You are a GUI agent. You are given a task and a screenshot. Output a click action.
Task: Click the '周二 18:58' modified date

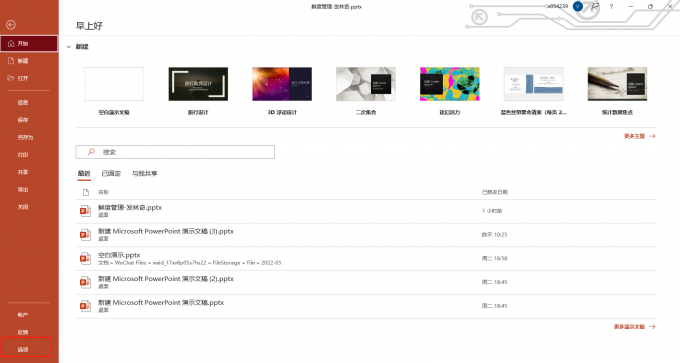(x=494, y=258)
